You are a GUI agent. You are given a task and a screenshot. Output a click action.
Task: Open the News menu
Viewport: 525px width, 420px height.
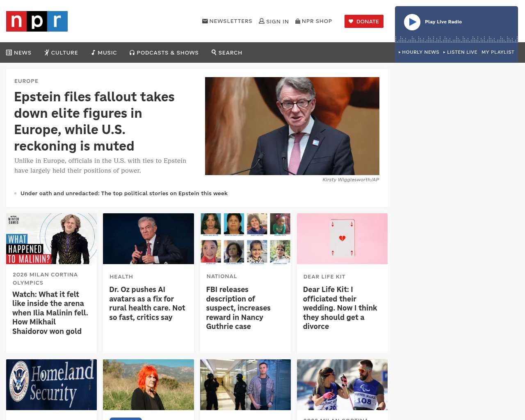click(19, 52)
